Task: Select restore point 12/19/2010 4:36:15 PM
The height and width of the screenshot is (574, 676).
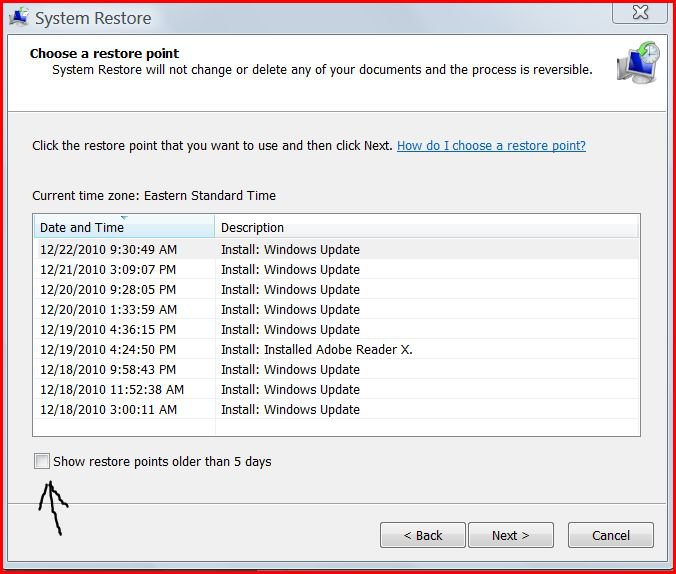Action: pos(336,329)
